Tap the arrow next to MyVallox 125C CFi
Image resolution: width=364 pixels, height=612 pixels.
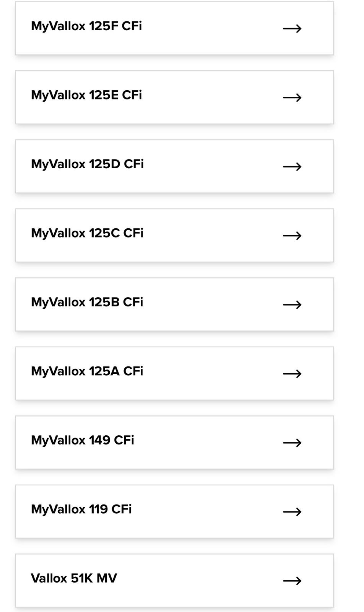292,236
